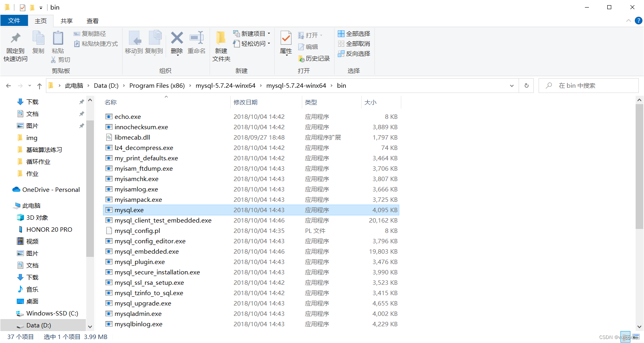644x343 pixels.
Task: Open the address bar history dropdown
Action: (512, 86)
